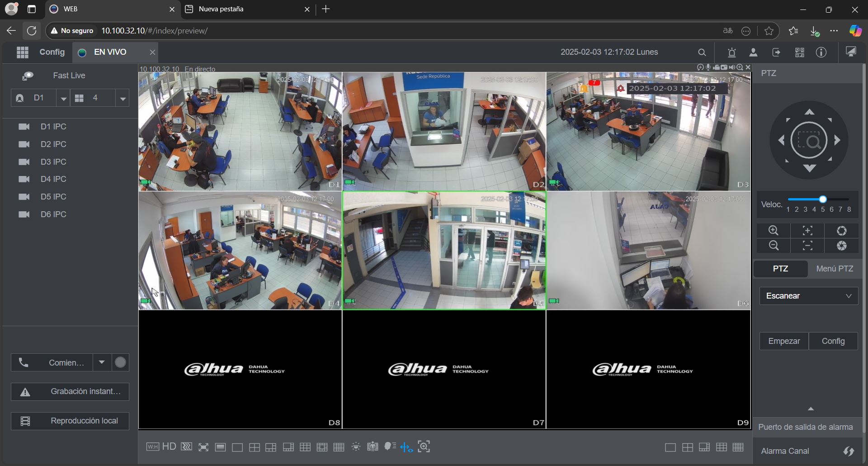Open the alarm bell icon in header

click(x=732, y=52)
